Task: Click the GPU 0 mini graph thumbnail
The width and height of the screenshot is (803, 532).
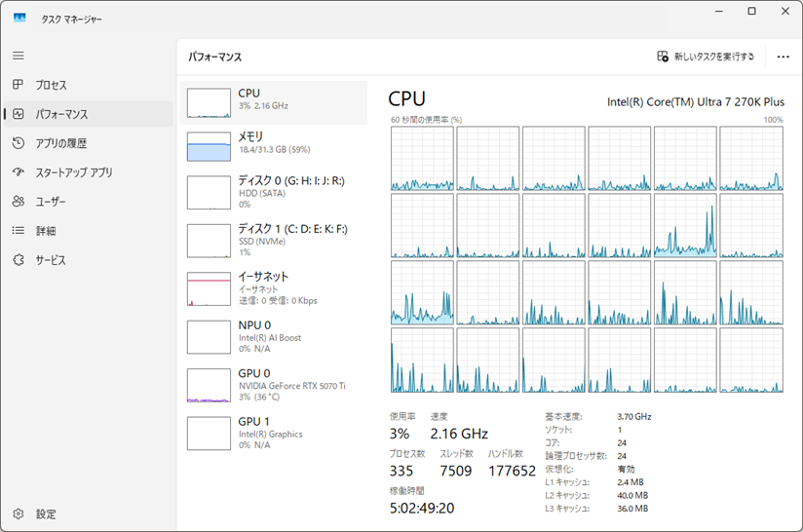Action: [x=209, y=385]
